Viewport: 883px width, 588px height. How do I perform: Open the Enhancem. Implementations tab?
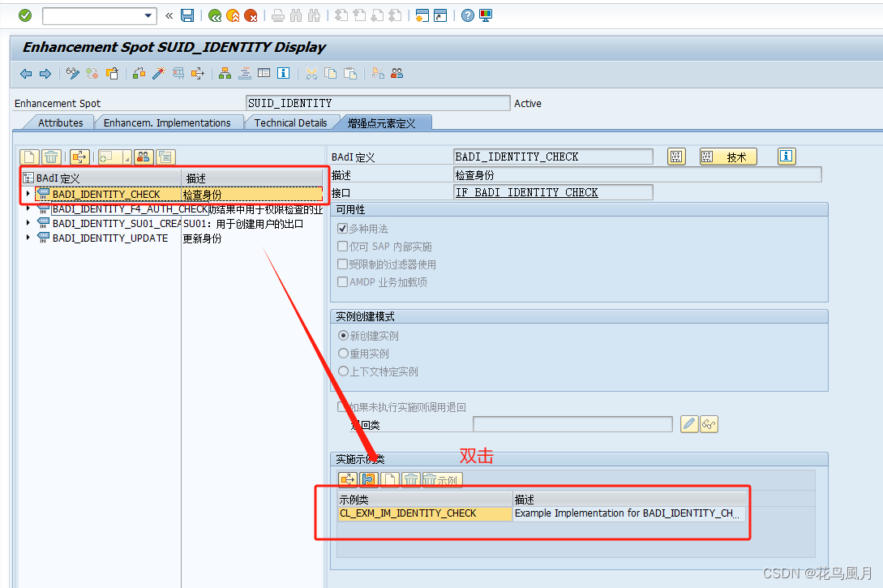pyautogui.click(x=168, y=122)
